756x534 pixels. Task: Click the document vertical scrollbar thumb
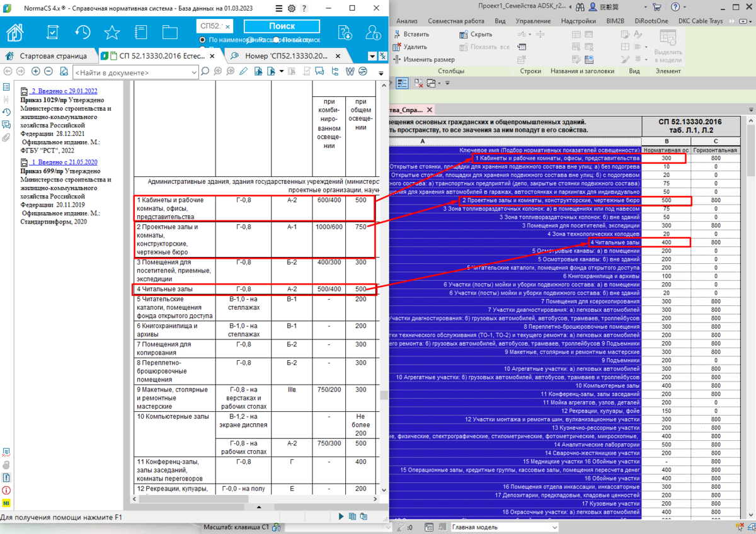[x=383, y=395]
